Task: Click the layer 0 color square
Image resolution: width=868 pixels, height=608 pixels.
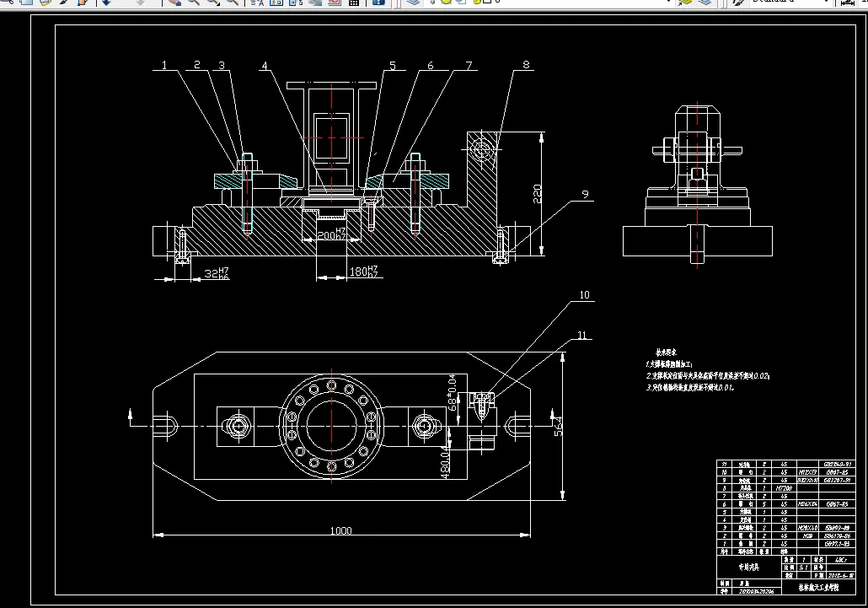Action: click(487, 3)
